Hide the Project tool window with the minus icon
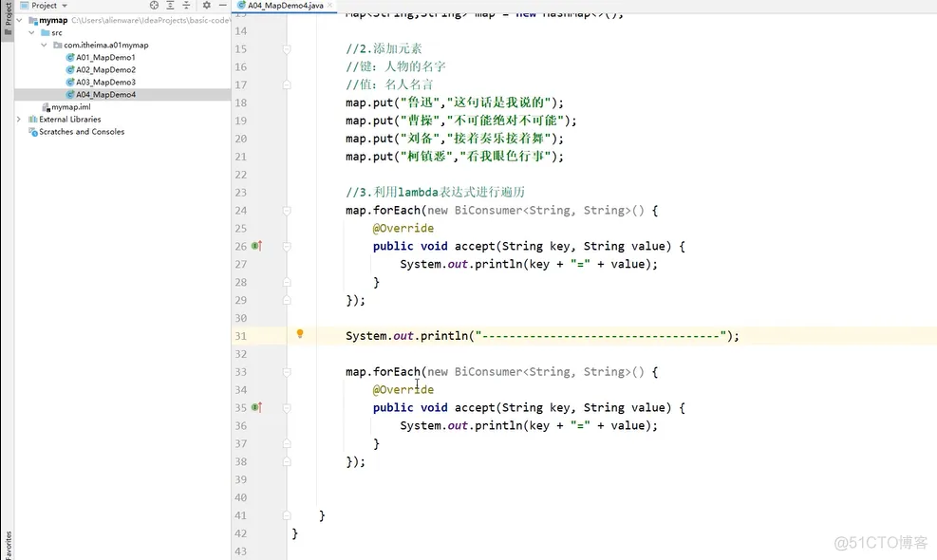Image resolution: width=937 pixels, height=560 pixels. tap(223, 6)
